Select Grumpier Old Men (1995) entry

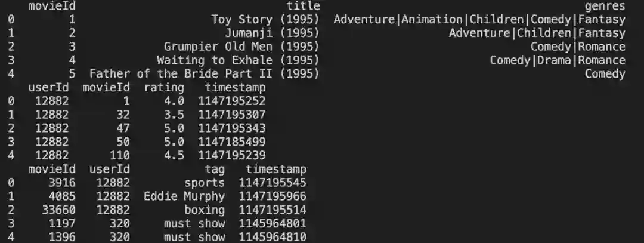(241, 47)
